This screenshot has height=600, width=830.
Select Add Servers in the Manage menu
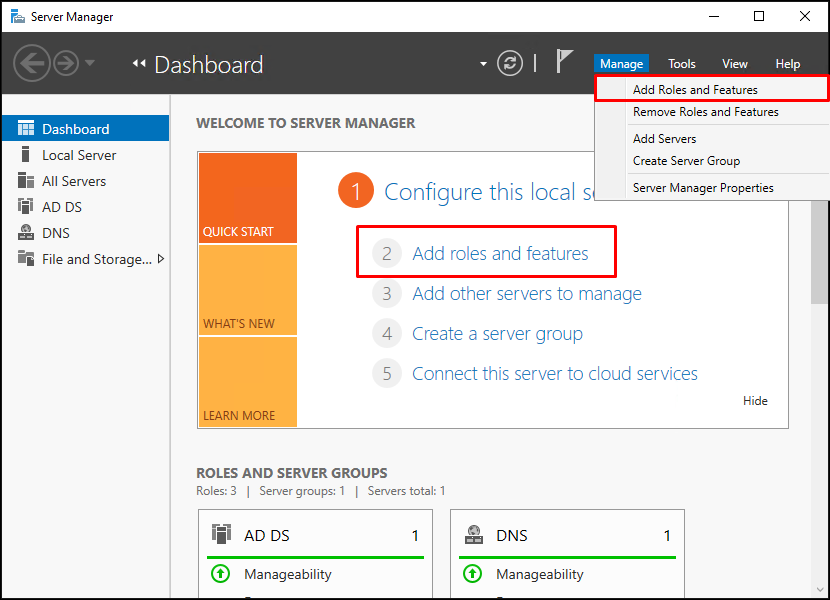click(x=711, y=139)
